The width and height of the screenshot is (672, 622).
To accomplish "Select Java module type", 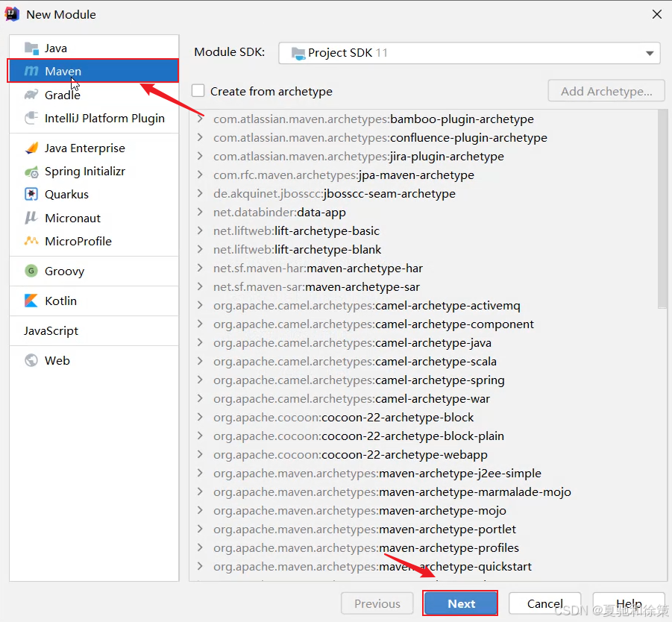I will point(94,48).
